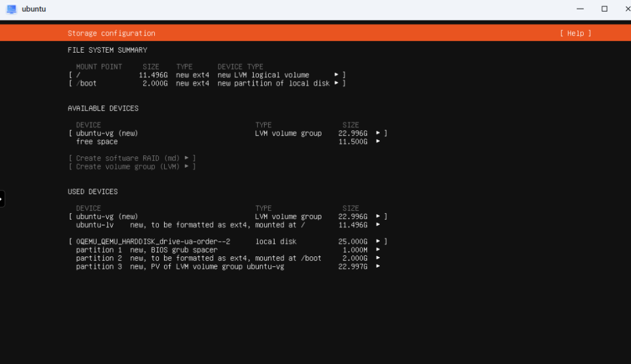Viewport: 631px width, 364px height.
Task: Open arrow beside partition 2 2.000G
Action: (378, 258)
